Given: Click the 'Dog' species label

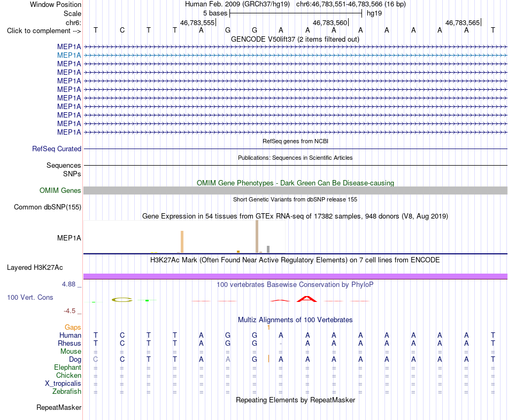Looking at the screenshot, I should pyautogui.click(x=75, y=360).
